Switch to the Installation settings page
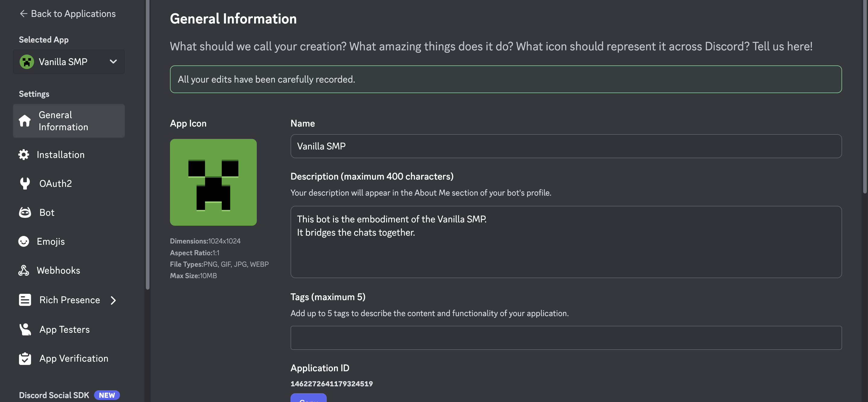 pyautogui.click(x=61, y=154)
